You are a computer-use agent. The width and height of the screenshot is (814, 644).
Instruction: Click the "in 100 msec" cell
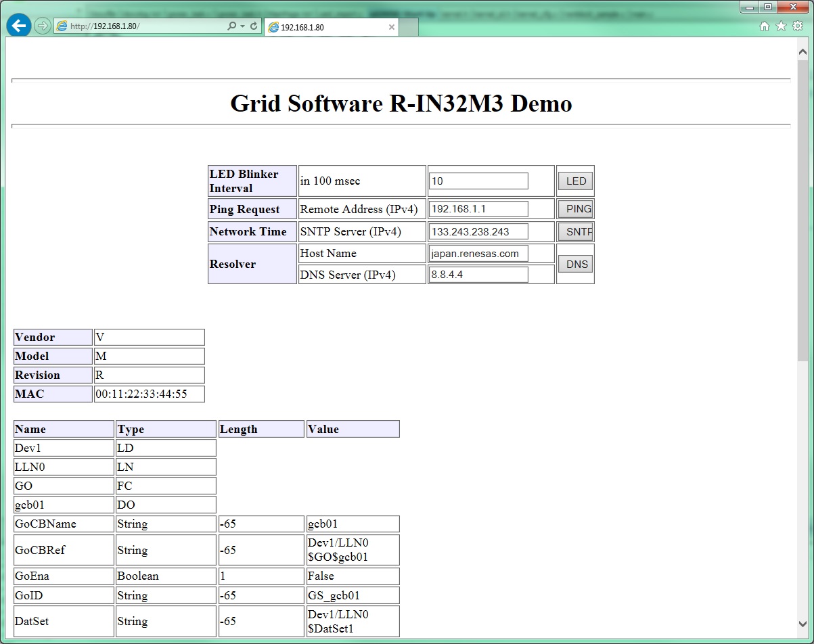tap(362, 181)
